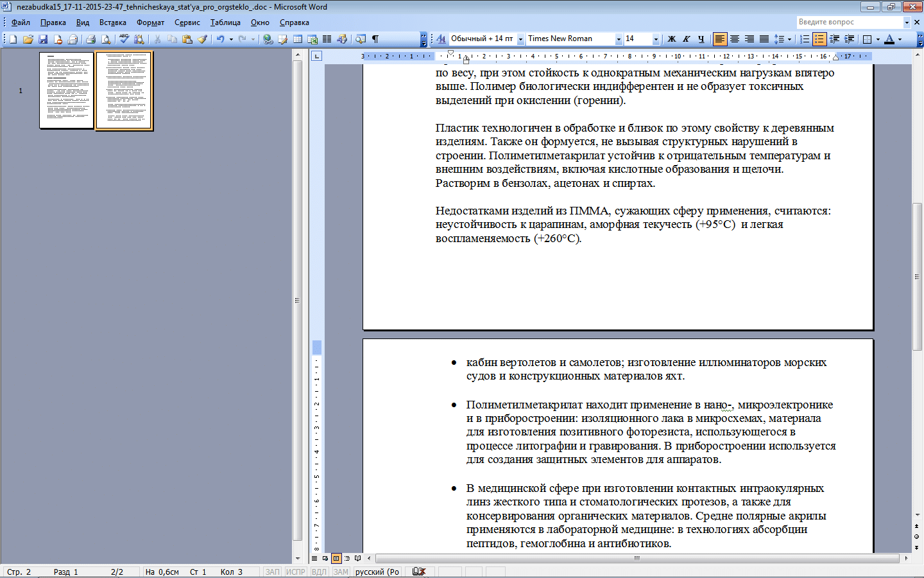Open the Print Preview icon
This screenshot has height=578, width=924.
tap(106, 39)
